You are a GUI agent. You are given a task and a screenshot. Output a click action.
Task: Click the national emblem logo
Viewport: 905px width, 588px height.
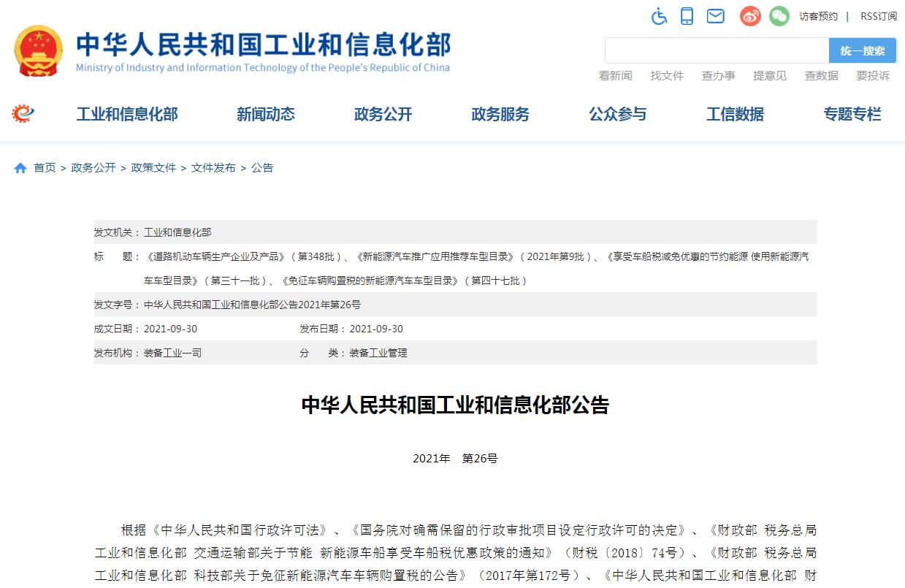(x=39, y=50)
